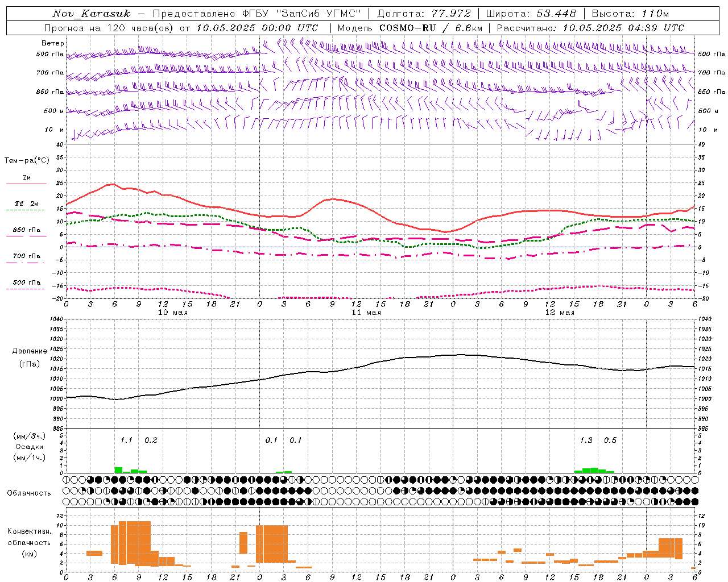The height and width of the screenshot is (582, 728).
Task: Click the 0.5 precipitation amount value
Action: pyautogui.click(x=610, y=440)
